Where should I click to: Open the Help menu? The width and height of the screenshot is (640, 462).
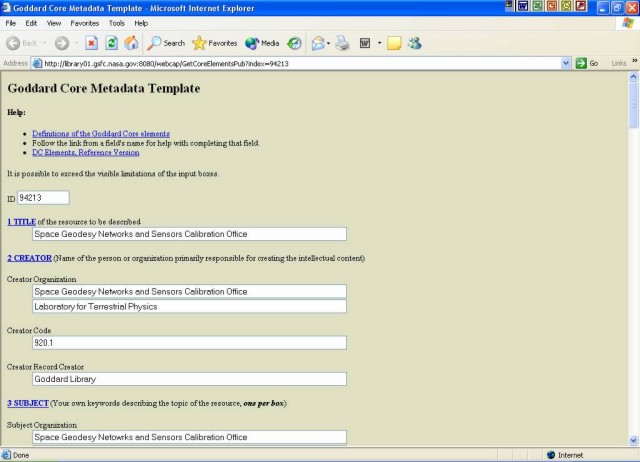(141, 23)
